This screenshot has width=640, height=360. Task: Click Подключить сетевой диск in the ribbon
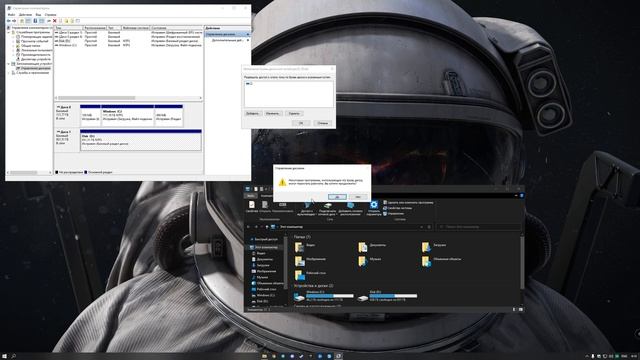point(327,208)
